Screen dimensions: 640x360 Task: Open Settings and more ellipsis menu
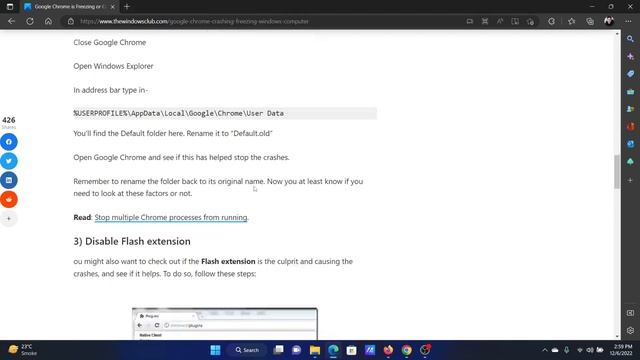tap(628, 21)
